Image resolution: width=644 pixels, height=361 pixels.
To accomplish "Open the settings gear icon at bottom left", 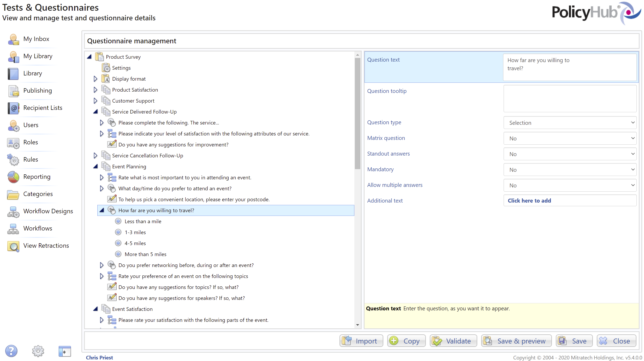I will click(38, 351).
